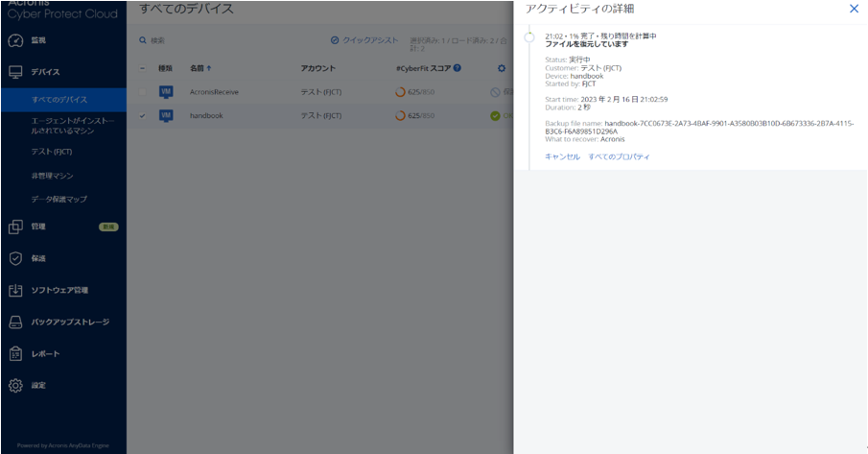Open 設定 gear icon in sidebar
Image resolution: width=868 pixels, height=454 pixels.
tap(15, 386)
